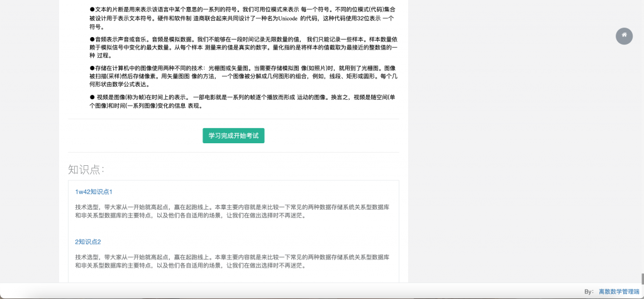Open the 1w42知识点1 link

point(94,192)
